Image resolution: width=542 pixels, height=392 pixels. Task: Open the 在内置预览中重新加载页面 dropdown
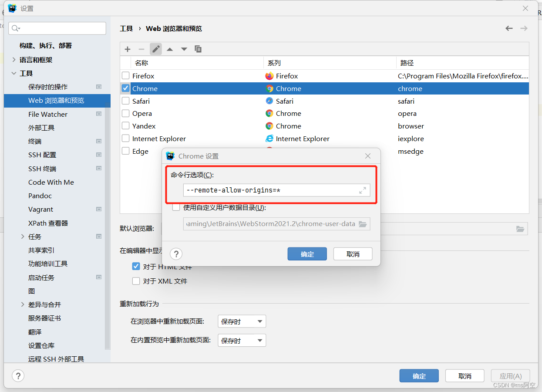(x=242, y=340)
